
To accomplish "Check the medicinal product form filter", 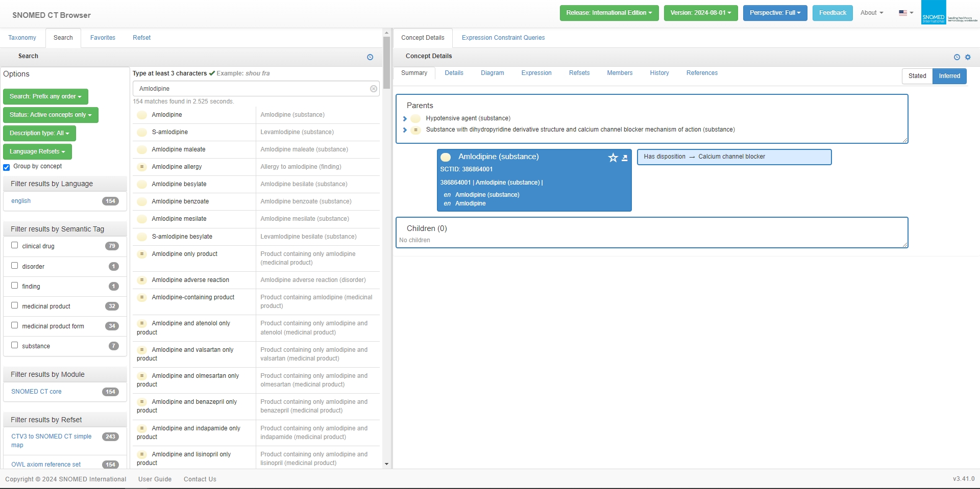I will click(15, 325).
